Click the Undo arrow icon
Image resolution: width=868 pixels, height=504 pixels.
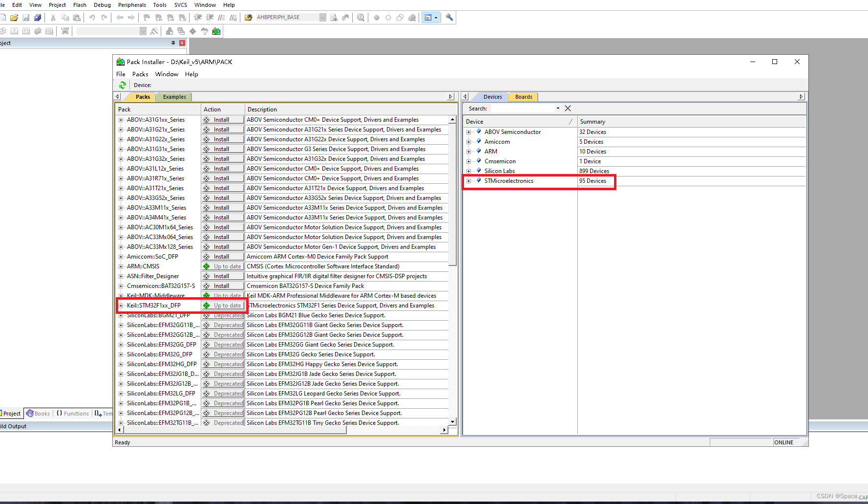coord(92,18)
